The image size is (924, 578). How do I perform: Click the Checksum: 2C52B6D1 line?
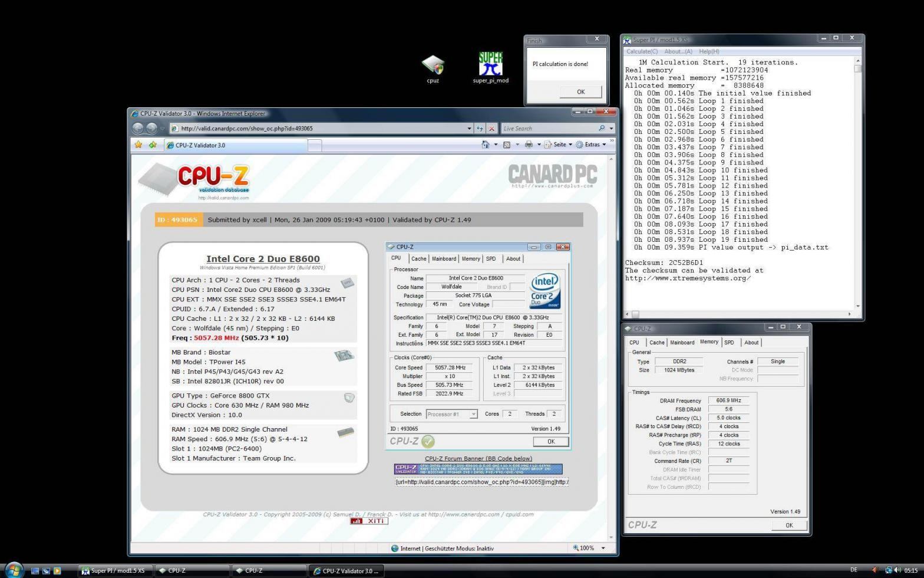pos(664,262)
